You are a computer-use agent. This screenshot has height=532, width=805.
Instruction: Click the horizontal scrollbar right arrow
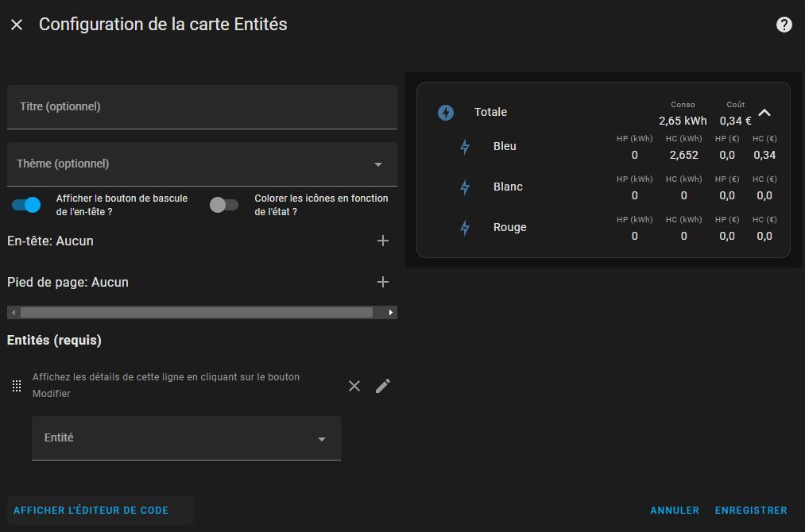(x=390, y=313)
